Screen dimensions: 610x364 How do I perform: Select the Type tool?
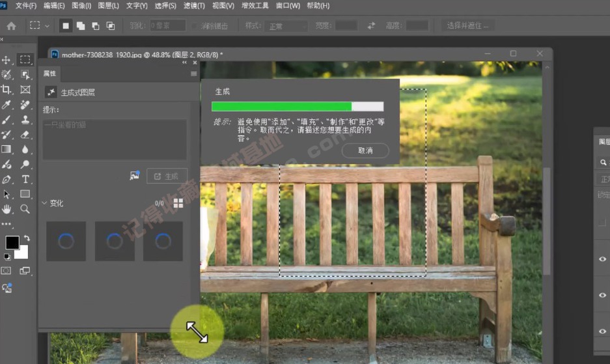click(x=25, y=179)
